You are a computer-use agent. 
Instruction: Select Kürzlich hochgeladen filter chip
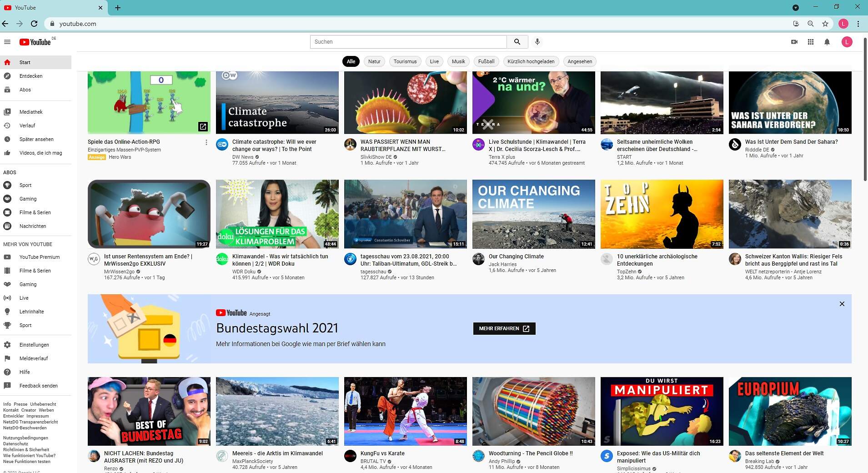pyautogui.click(x=531, y=61)
